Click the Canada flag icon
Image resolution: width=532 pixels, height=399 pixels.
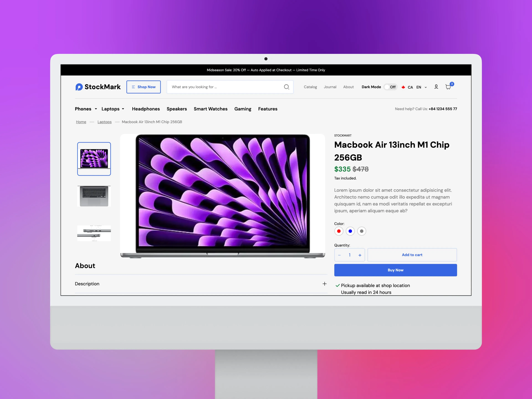click(403, 87)
